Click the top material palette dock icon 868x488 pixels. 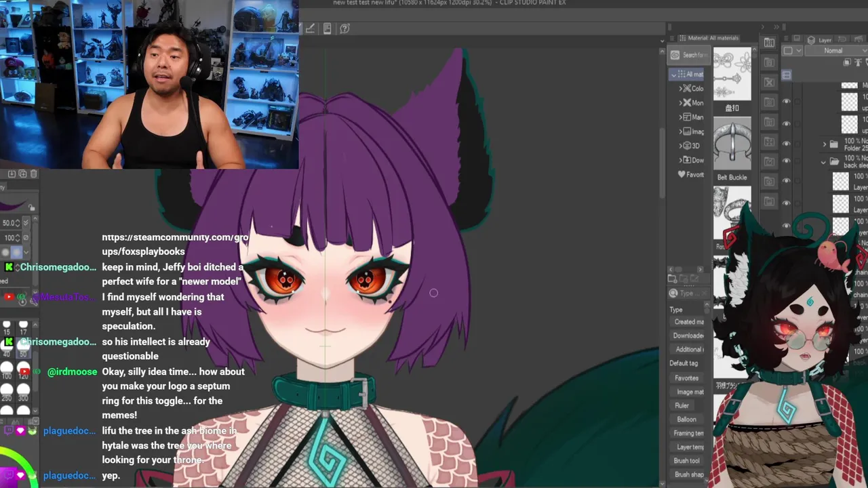click(769, 43)
